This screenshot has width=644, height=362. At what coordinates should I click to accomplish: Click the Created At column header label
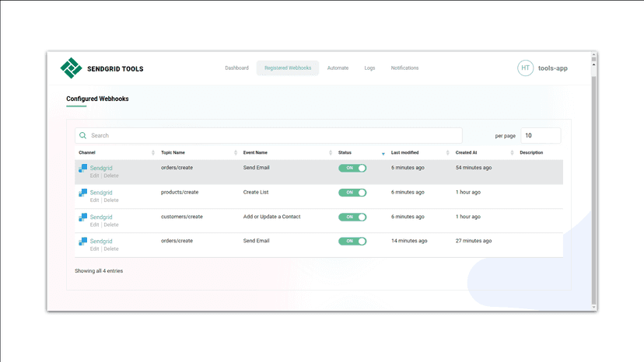click(x=466, y=153)
